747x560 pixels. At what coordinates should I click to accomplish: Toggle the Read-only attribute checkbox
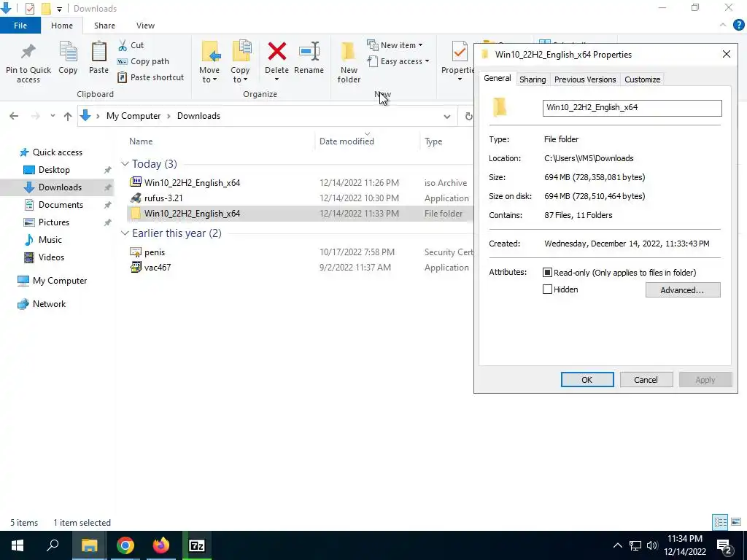pos(547,273)
